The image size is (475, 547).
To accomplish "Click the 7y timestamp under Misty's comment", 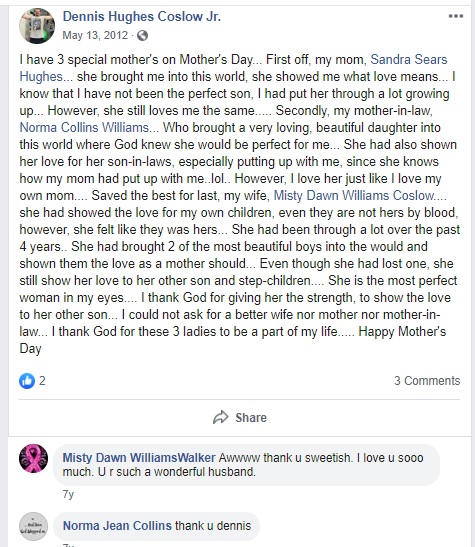I will pyautogui.click(x=68, y=494).
